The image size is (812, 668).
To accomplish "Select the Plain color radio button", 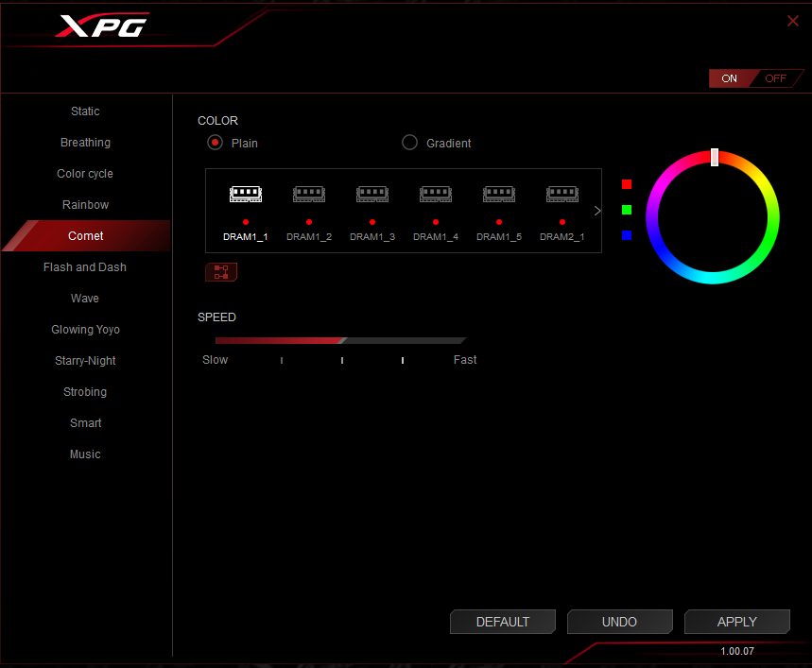I will click(x=215, y=143).
